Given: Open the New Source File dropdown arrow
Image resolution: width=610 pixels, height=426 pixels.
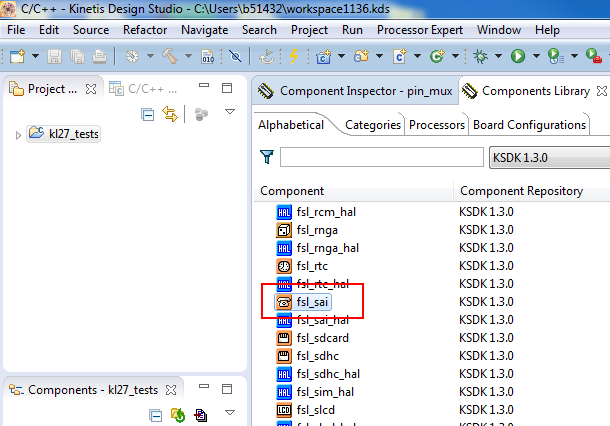Looking at the screenshot, I should point(417,57).
